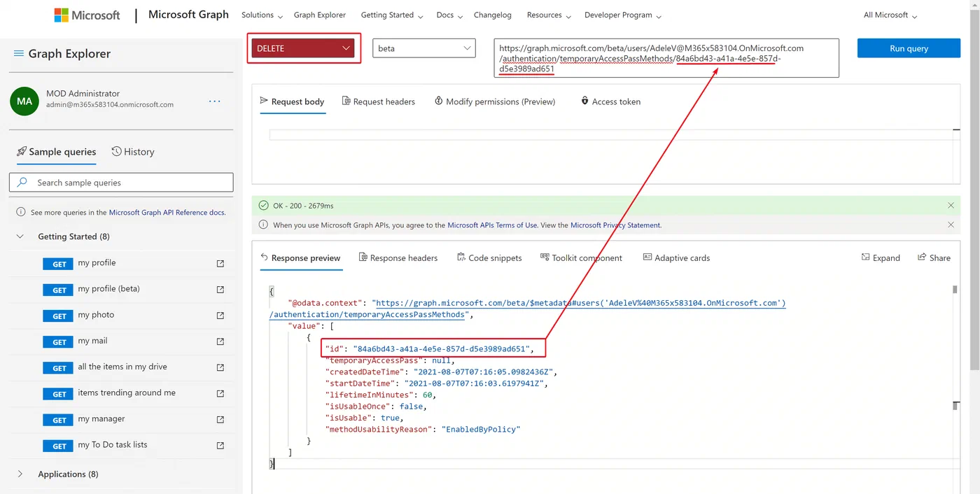Viewport: 980px width, 494px height.
Task: Dismiss the Terms of Use notice
Action: pyautogui.click(x=951, y=225)
